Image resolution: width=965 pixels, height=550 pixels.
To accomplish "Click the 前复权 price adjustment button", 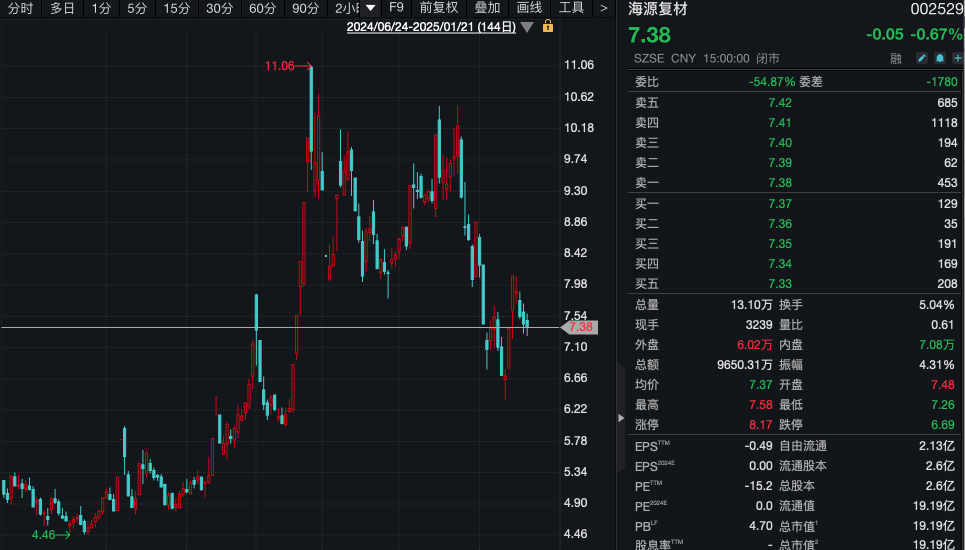I will click(438, 8).
